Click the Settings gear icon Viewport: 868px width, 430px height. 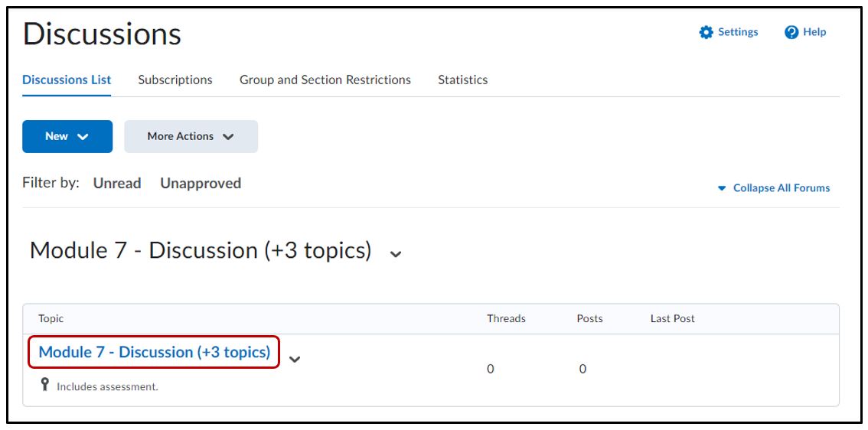pos(706,32)
